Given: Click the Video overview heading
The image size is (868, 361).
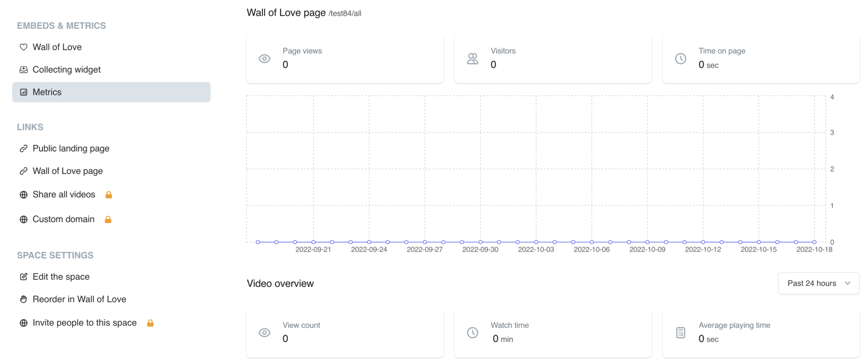Looking at the screenshot, I should tap(280, 283).
